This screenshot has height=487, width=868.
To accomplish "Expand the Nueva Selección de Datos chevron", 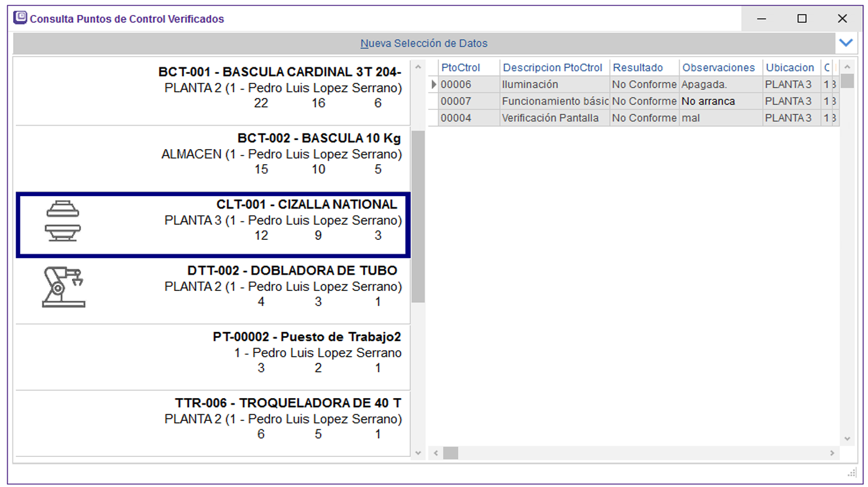I will (x=846, y=43).
